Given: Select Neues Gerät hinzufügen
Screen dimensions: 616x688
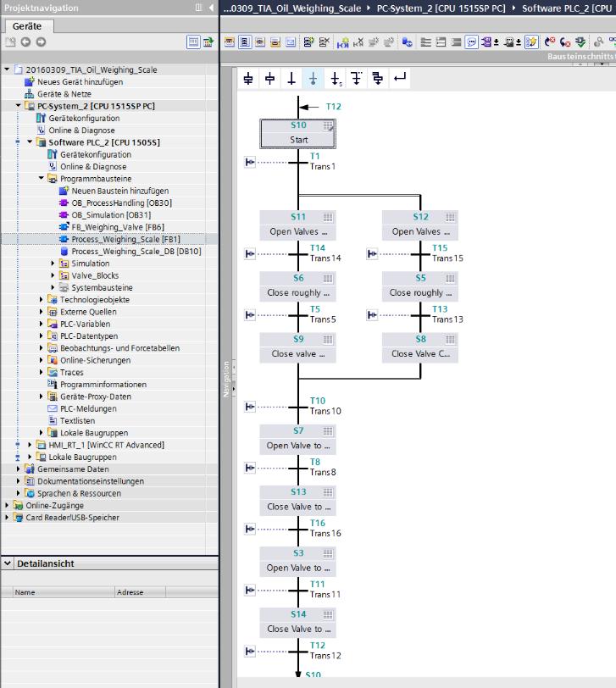Looking at the screenshot, I should pyautogui.click(x=80, y=81).
